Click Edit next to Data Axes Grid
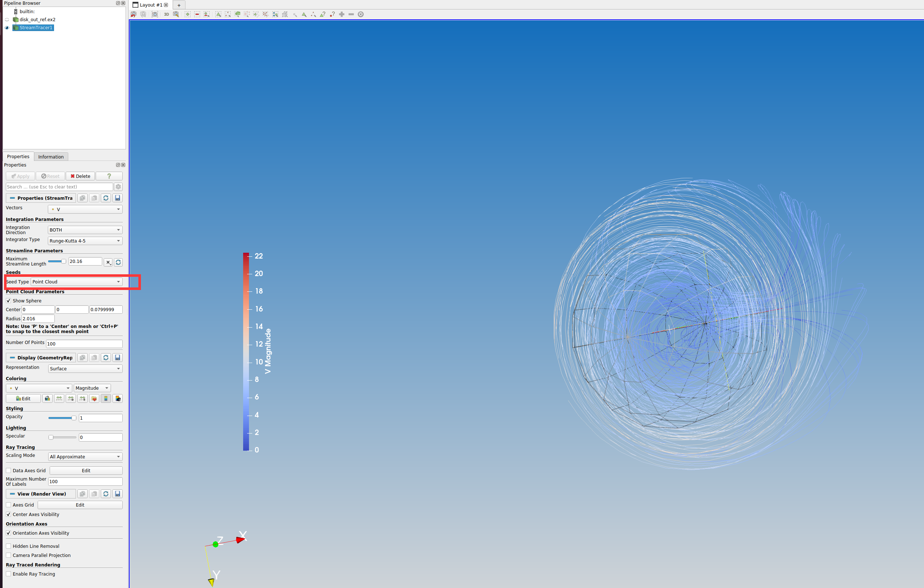Viewport: 924px width, 588px height. (85, 470)
